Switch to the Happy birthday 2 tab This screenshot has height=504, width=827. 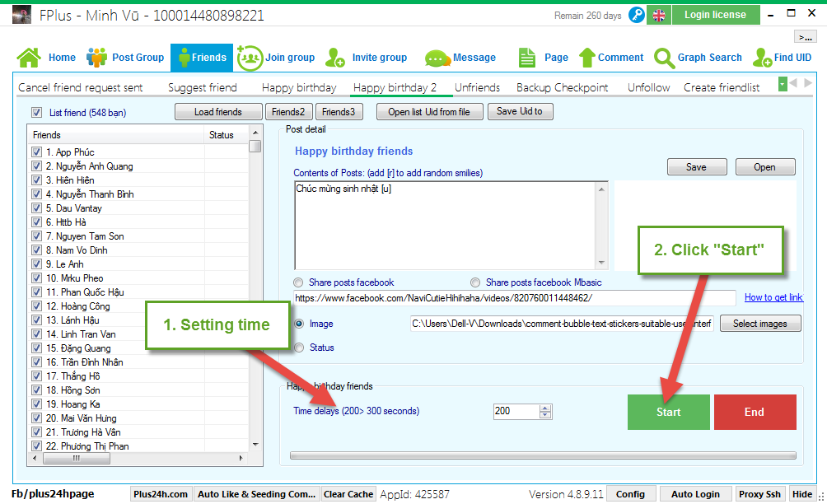click(395, 87)
